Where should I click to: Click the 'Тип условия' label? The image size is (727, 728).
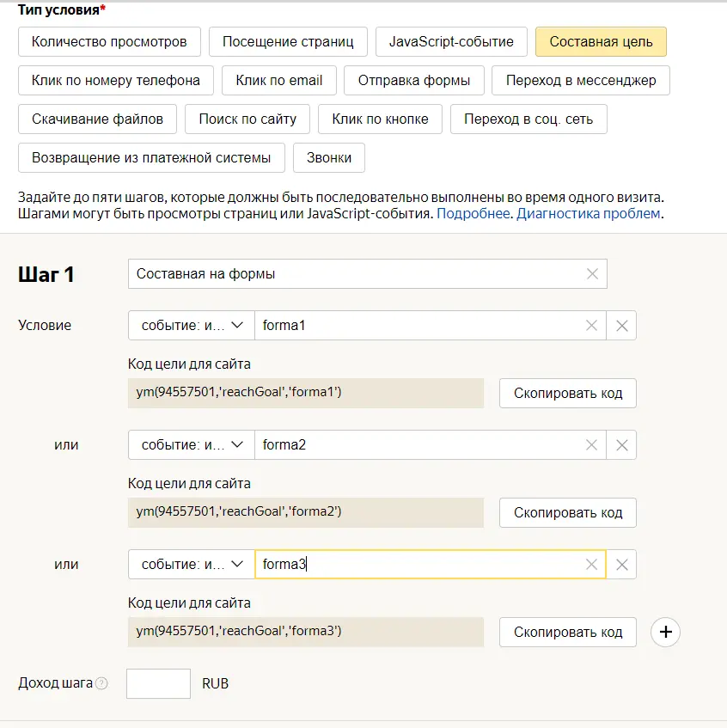[x=62, y=9]
